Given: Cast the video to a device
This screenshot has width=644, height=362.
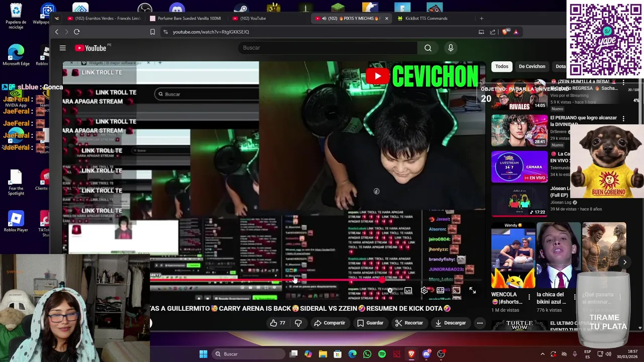Looking at the screenshot, I should click(x=456, y=291).
